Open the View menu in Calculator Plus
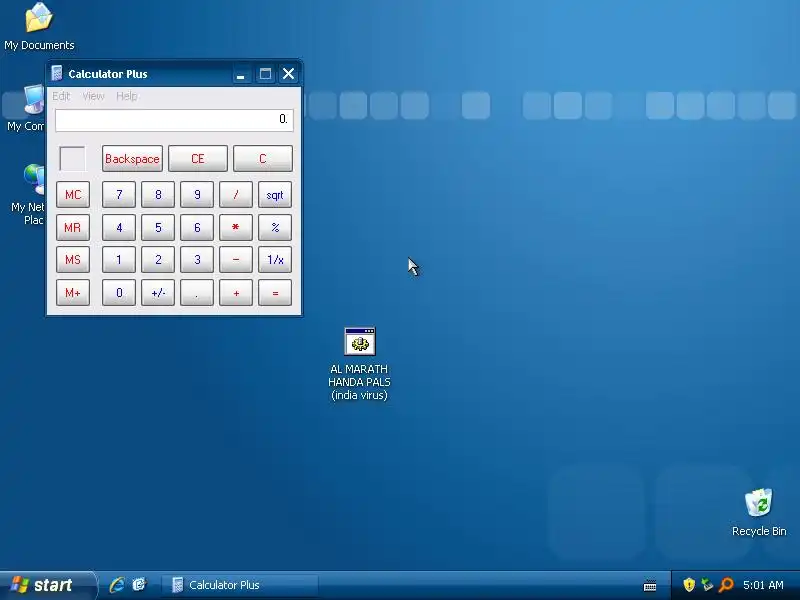The image size is (800, 600). tap(93, 96)
